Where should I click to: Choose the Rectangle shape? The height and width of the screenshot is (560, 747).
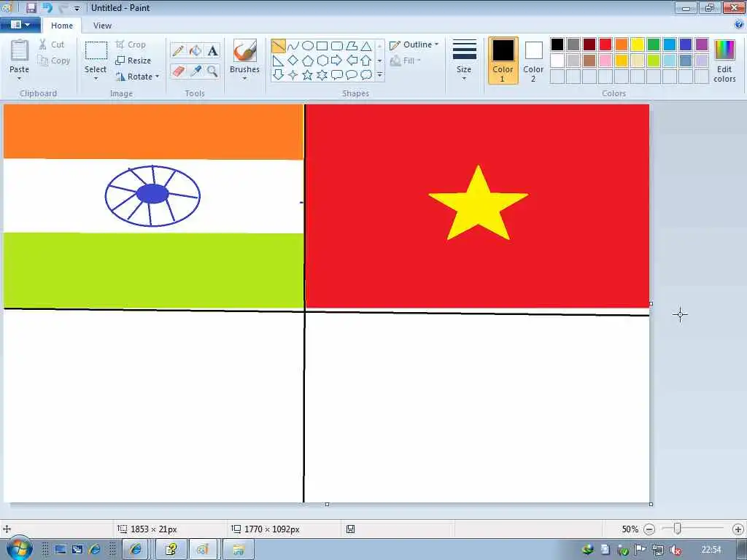pos(322,46)
